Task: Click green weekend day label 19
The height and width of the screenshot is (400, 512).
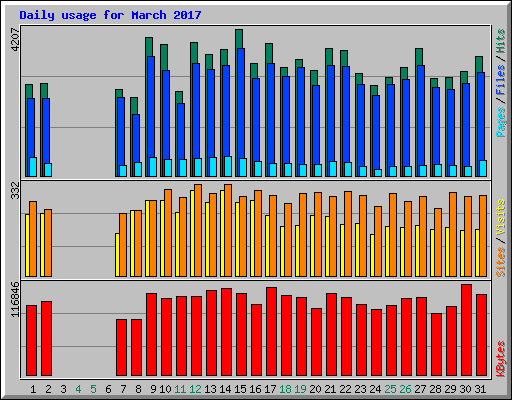Action: coord(300,389)
